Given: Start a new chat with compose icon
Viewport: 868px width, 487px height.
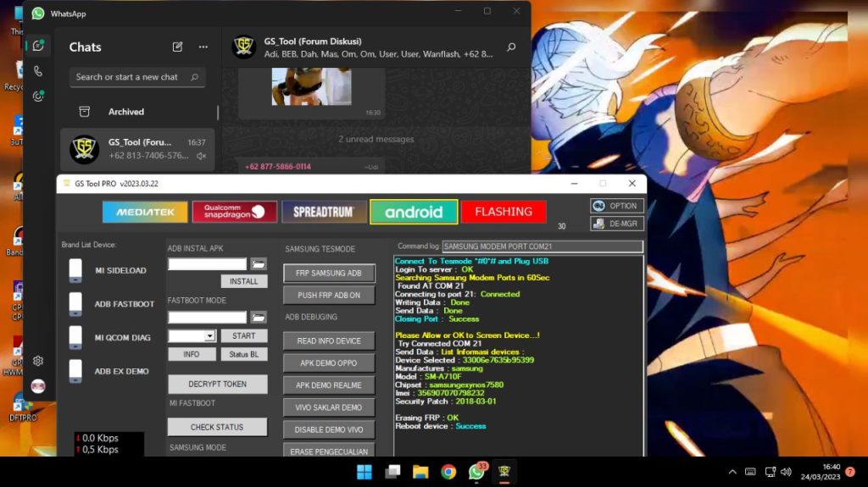Looking at the screenshot, I should pos(177,47).
